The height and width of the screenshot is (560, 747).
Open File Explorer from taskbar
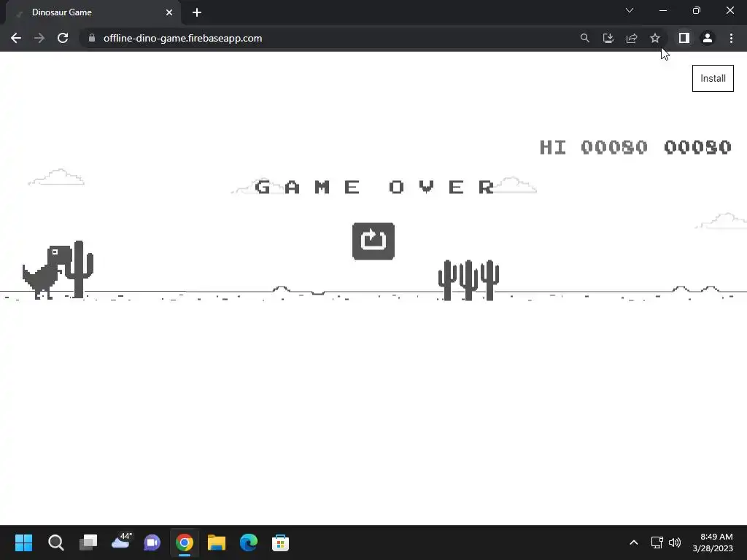(x=216, y=542)
